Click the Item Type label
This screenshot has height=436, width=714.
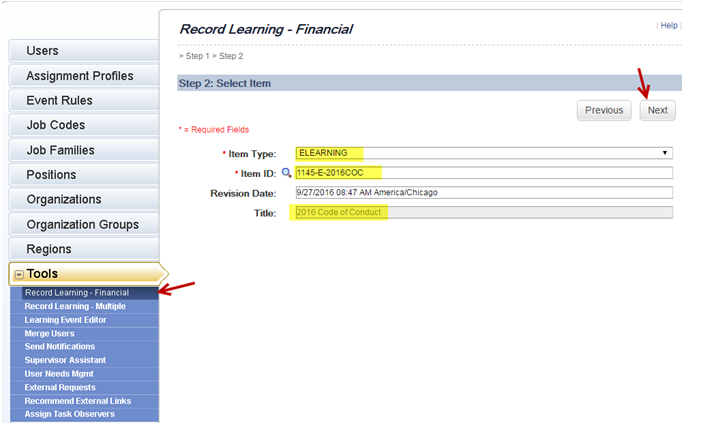(250, 154)
